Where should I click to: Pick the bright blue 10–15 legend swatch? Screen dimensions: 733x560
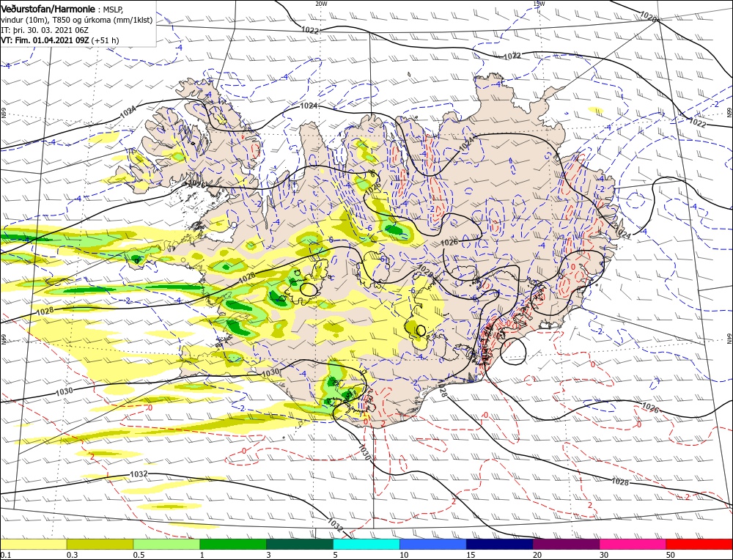tap(433, 544)
